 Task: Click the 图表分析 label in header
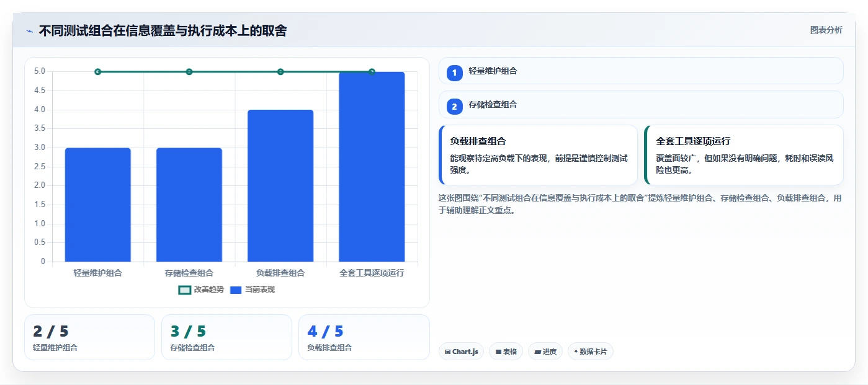pos(826,30)
